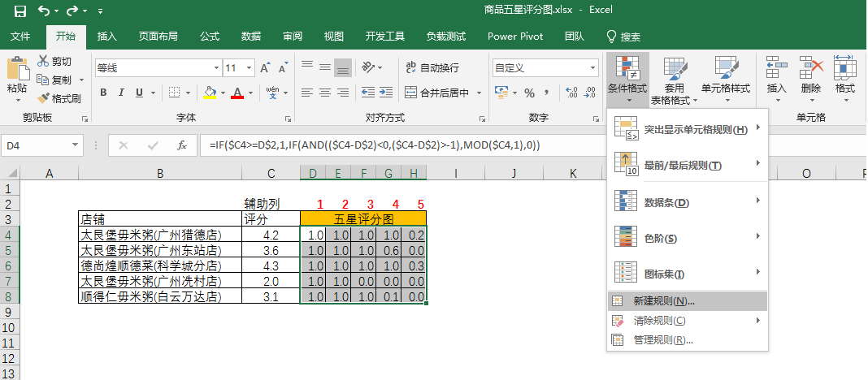Viewport: 868px width, 380px height.
Task: Decrease indent
Action: [367, 93]
